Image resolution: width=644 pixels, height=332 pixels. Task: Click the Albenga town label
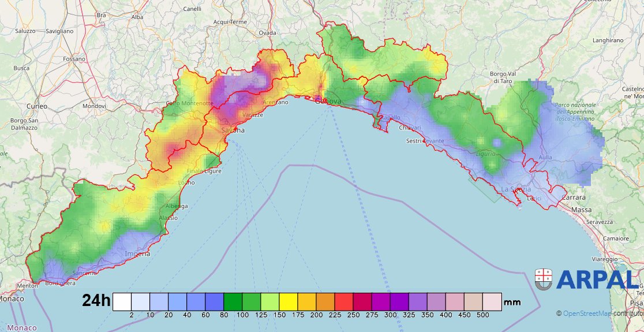tap(177, 206)
